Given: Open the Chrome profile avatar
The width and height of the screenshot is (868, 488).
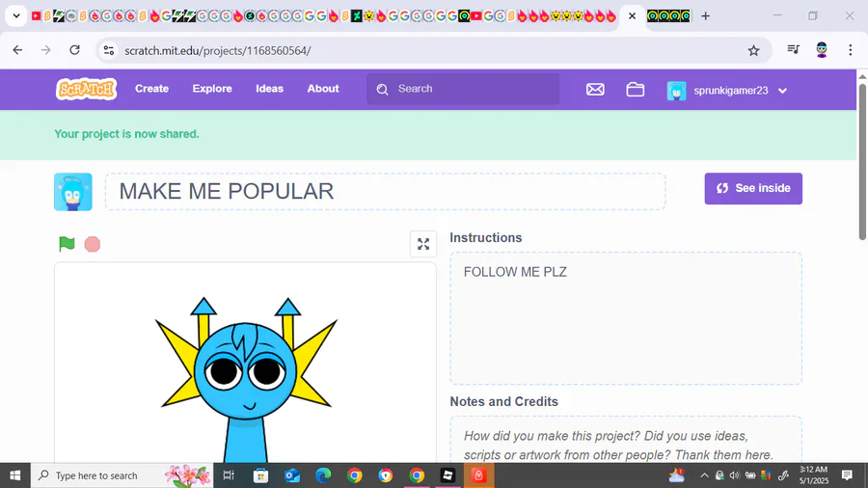Looking at the screenshot, I should click(822, 50).
